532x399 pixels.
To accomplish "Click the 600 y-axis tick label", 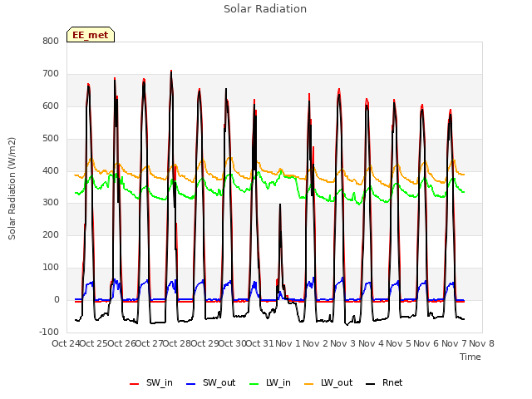I will 51,106.
